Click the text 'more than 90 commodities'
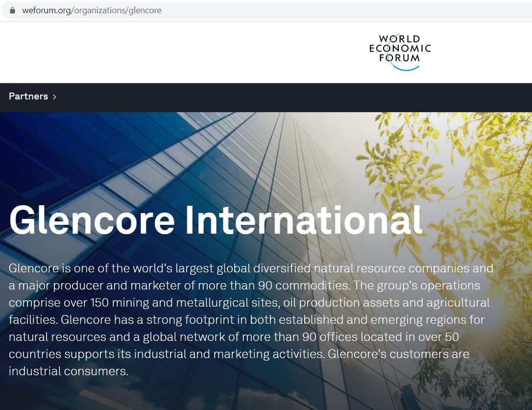 (273, 286)
